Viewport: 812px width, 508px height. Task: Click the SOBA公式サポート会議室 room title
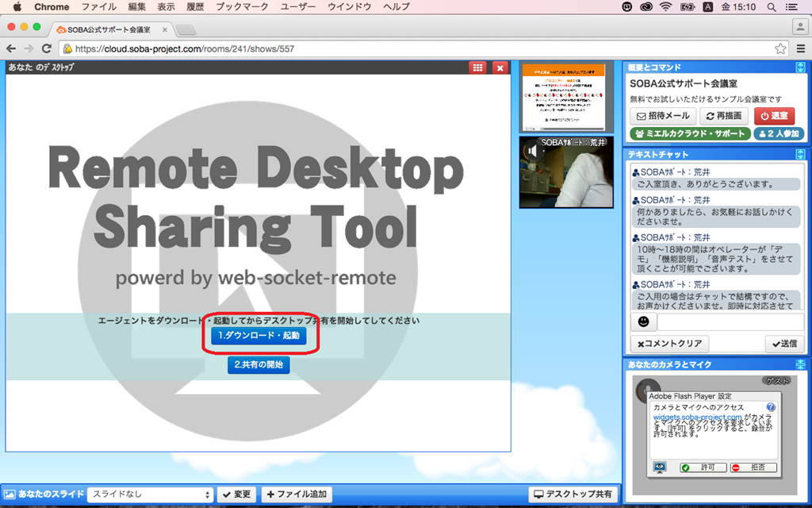[x=684, y=83]
